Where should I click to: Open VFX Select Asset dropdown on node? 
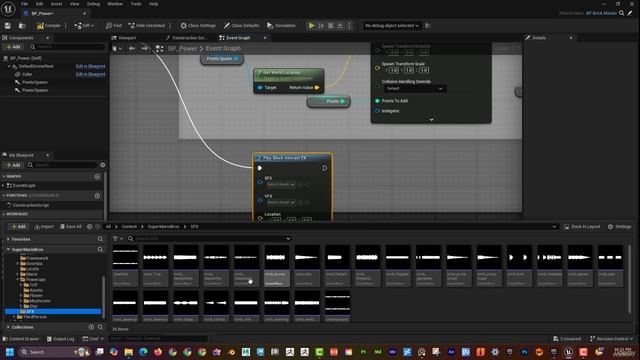point(281,202)
